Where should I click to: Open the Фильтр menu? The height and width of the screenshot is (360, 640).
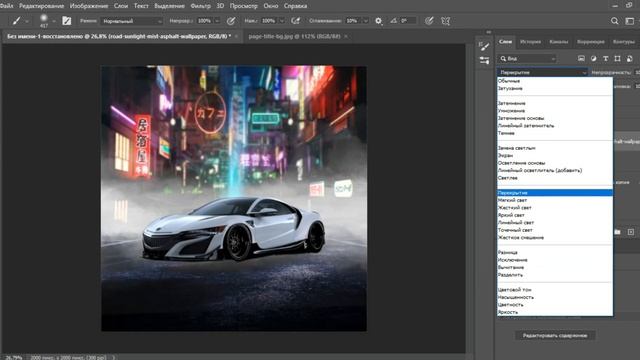[200, 6]
